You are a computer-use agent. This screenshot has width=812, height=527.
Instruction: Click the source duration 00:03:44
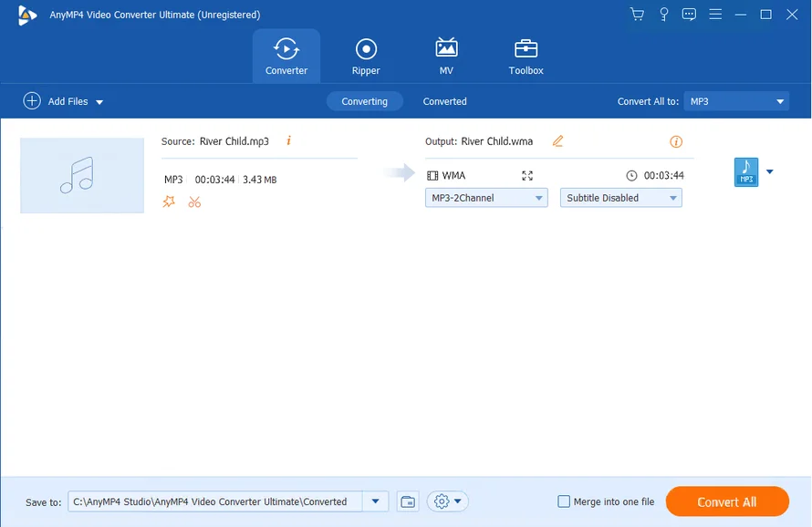tap(214, 180)
